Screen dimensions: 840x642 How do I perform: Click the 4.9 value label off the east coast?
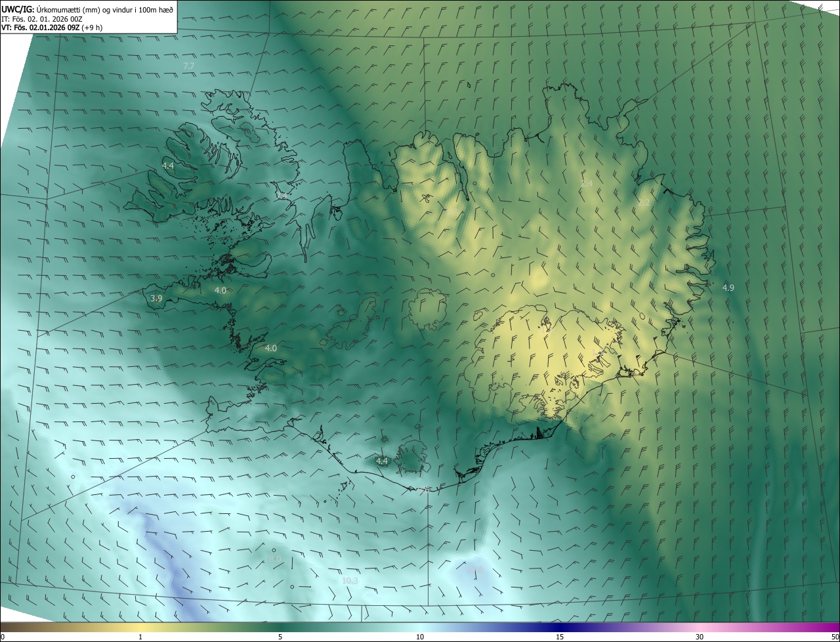728,288
